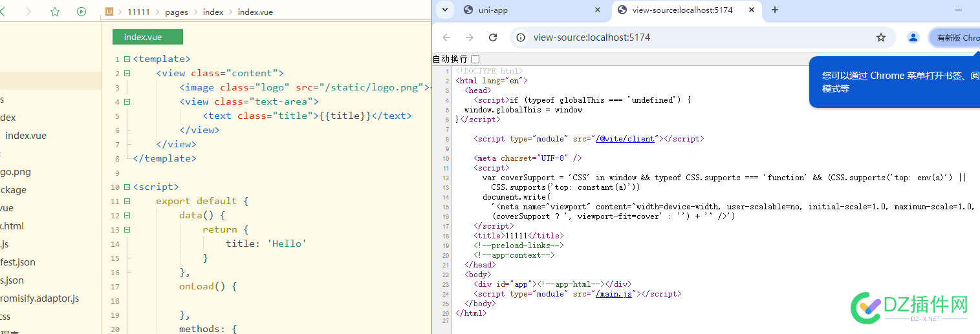Click the onLoad() code line

(208, 286)
